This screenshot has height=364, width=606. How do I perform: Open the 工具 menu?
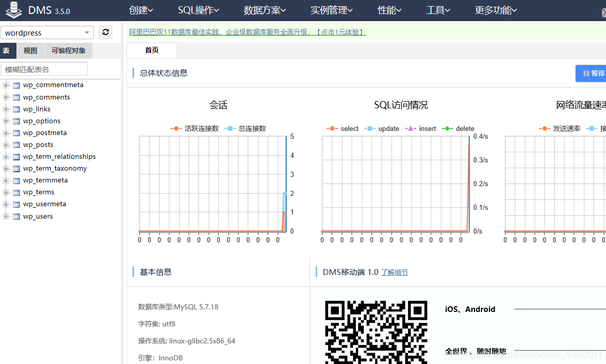(438, 10)
